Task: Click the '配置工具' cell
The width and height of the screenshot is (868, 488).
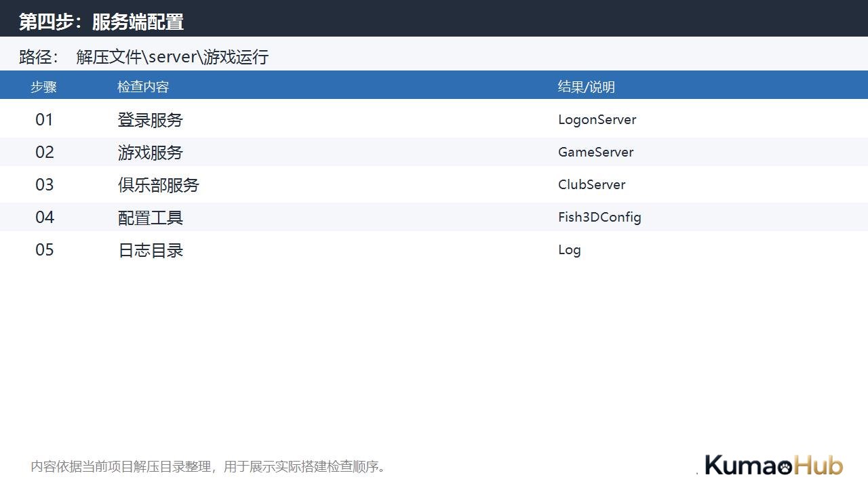Action: click(151, 218)
